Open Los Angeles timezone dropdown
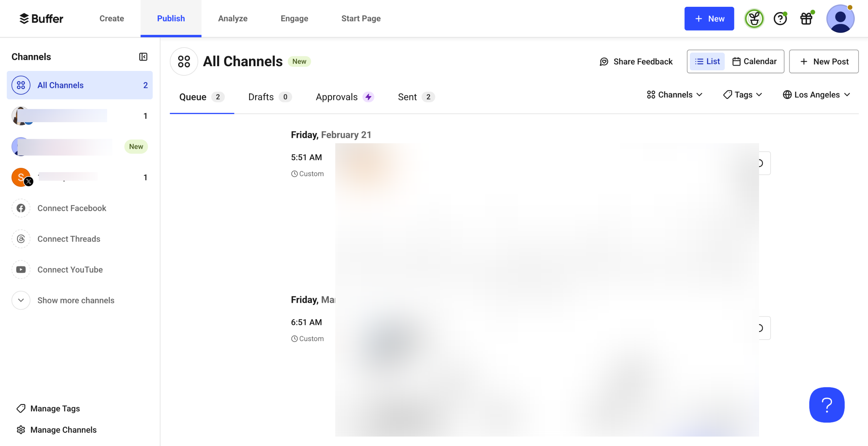868x446 pixels. coord(816,95)
